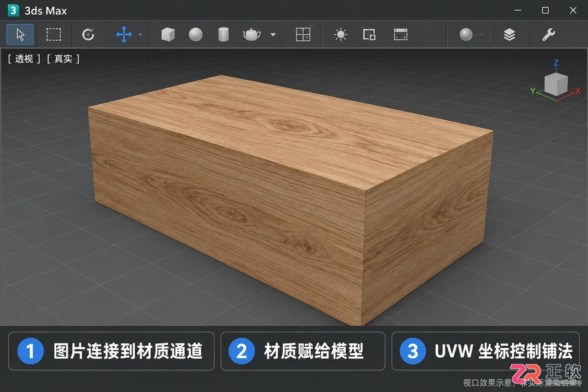Create a Box primitive

[x=168, y=35]
